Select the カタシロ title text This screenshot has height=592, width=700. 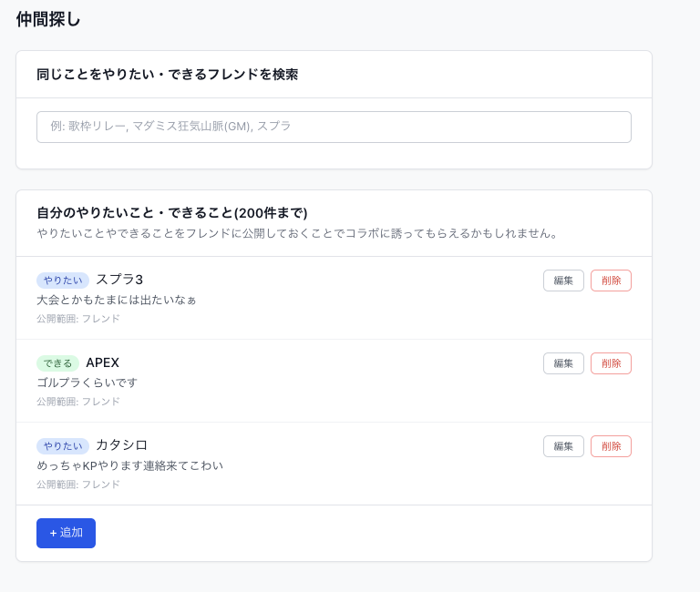[x=121, y=445]
